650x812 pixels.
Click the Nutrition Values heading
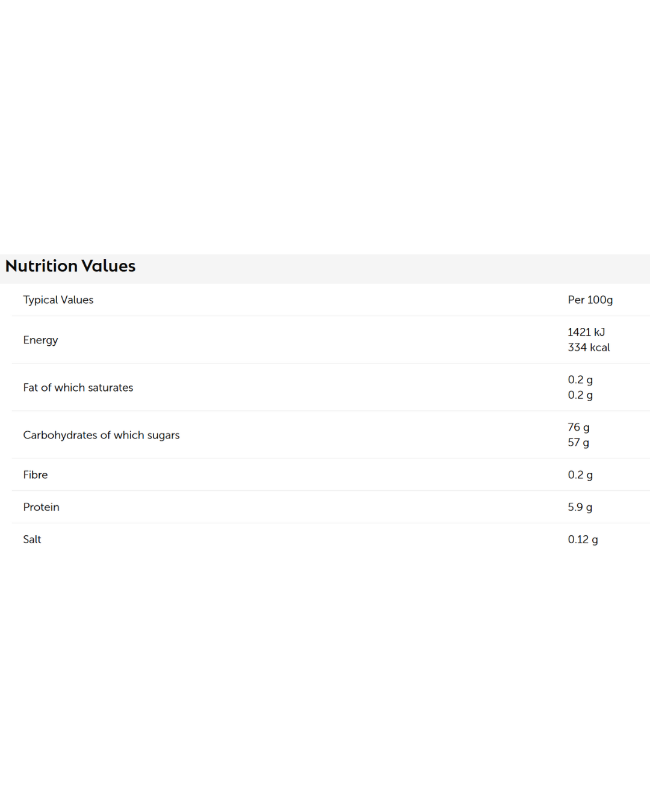click(70, 266)
